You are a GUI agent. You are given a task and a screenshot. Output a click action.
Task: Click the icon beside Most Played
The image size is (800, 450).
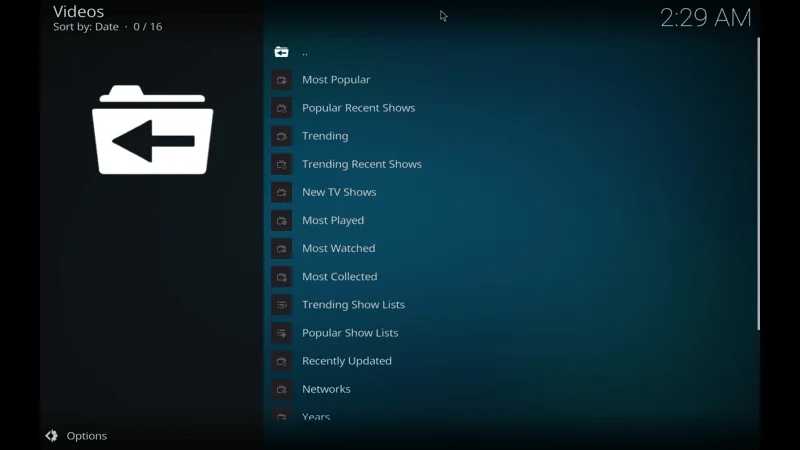(281, 220)
